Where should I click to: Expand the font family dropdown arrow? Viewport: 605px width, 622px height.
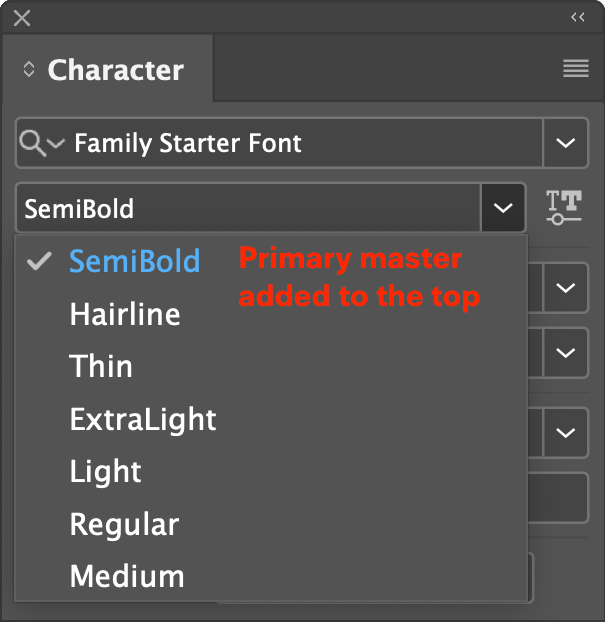(565, 143)
